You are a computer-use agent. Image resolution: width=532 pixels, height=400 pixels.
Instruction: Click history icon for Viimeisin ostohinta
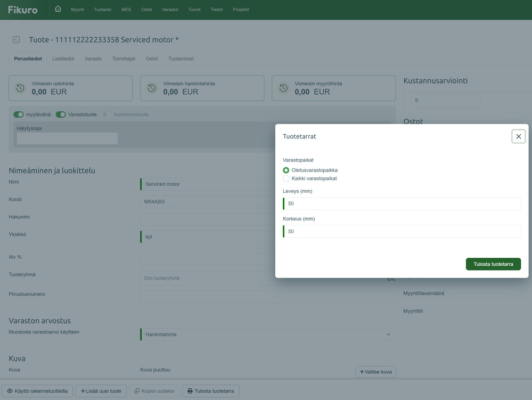[x=20, y=88]
